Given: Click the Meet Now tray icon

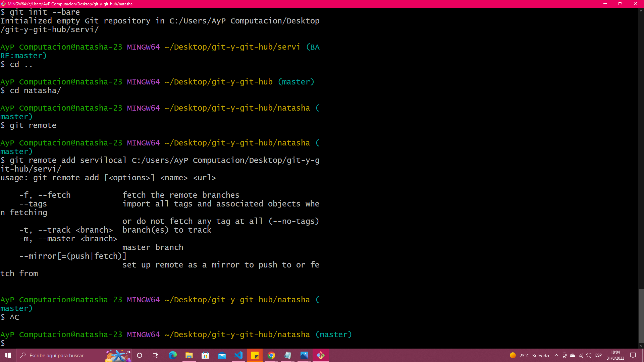Looking at the screenshot, I should (565, 356).
